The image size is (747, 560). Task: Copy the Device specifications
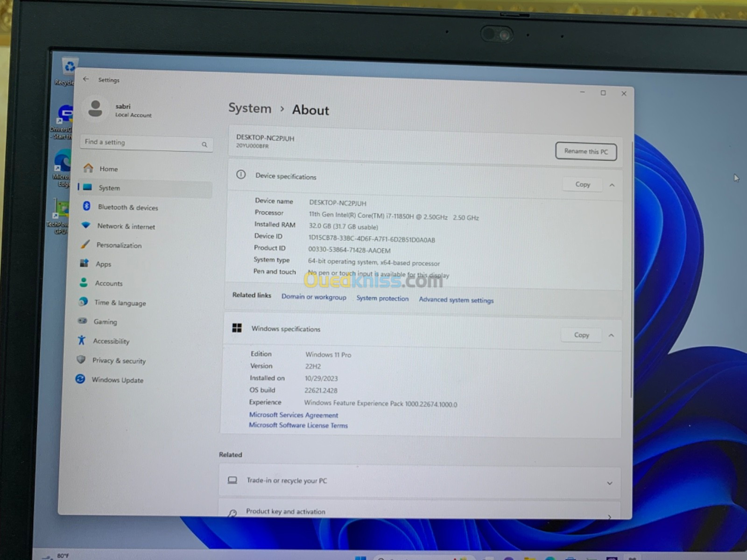[x=583, y=184]
